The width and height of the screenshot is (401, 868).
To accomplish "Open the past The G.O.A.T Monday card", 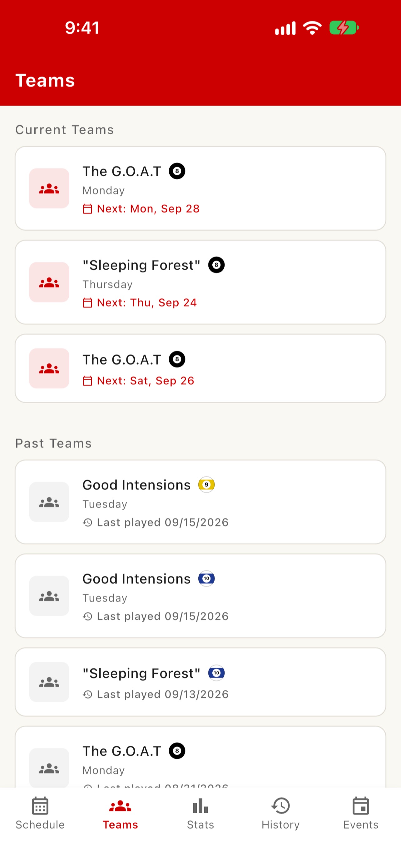I will (x=200, y=757).
